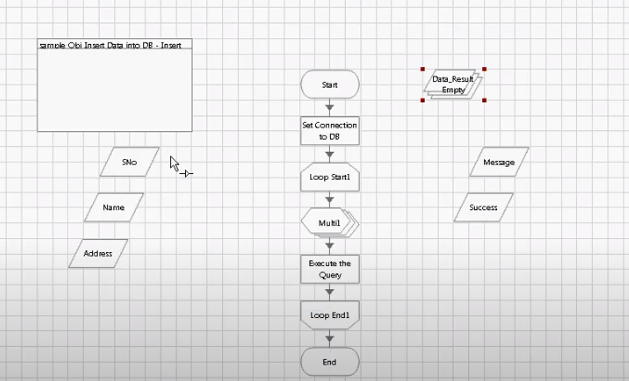
Task: Click inside the empty Insert block area
Action: click(x=115, y=90)
